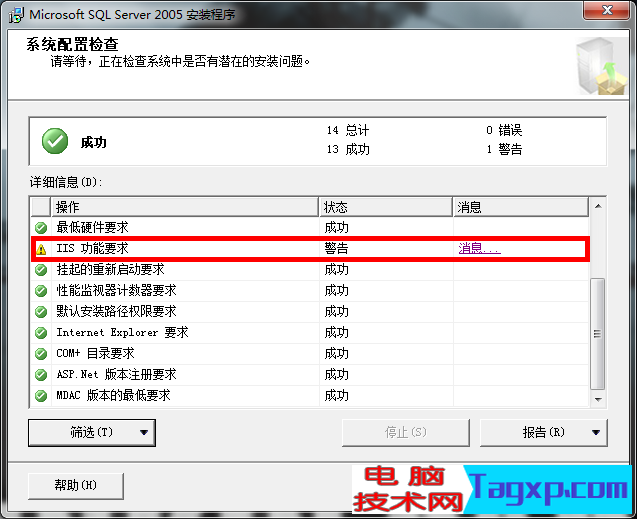This screenshot has height=519, width=637.
Task: Select the 最低硬件要求 row
Action: (x=310, y=228)
